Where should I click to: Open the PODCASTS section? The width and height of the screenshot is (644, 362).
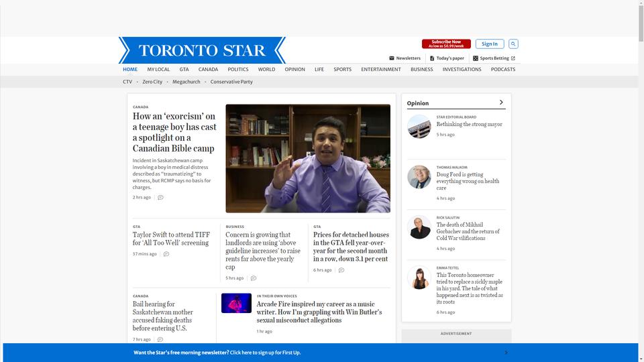pos(503,69)
